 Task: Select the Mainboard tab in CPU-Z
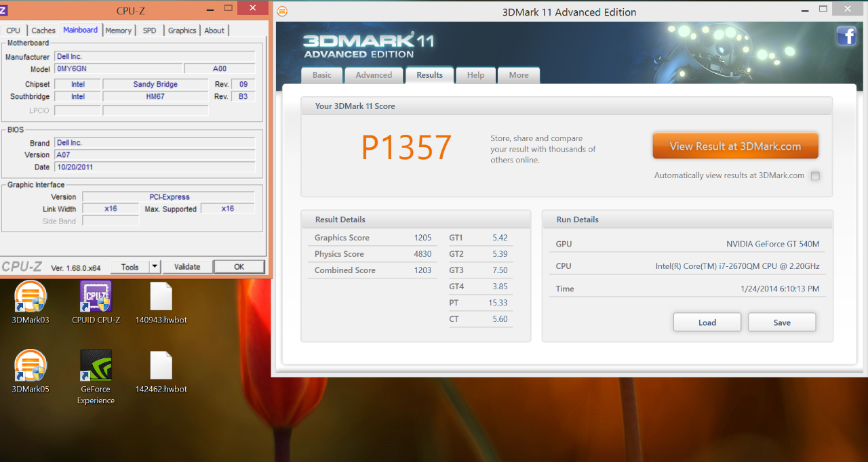coord(80,30)
